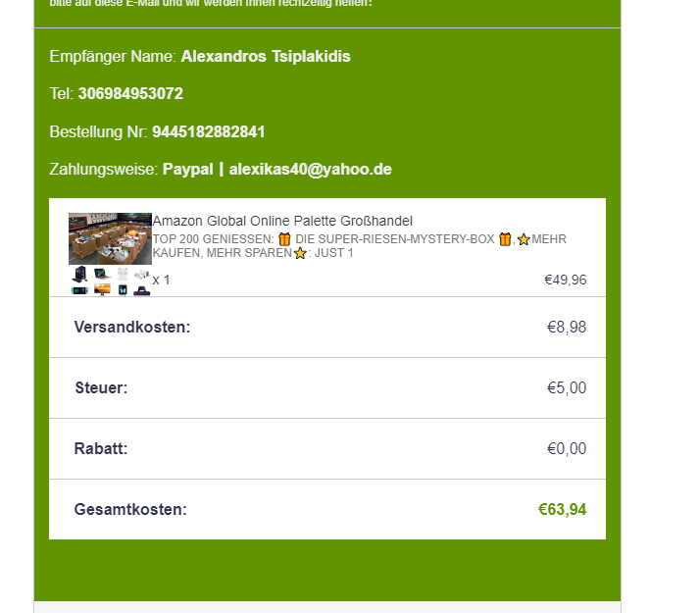Viewport: 700px width, 613px height.
Task: Click the Amazon Global Online Palette Großhandel title
Action: point(282,221)
